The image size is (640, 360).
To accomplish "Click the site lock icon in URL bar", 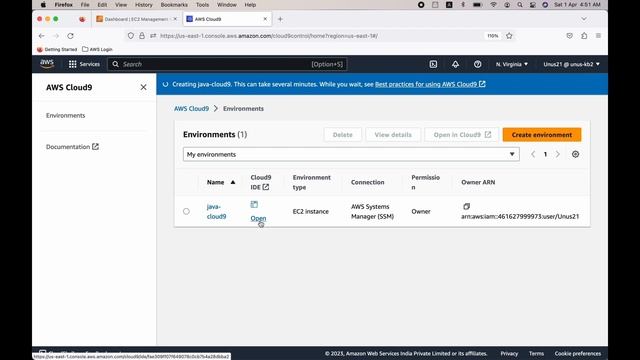I will tap(142, 36).
